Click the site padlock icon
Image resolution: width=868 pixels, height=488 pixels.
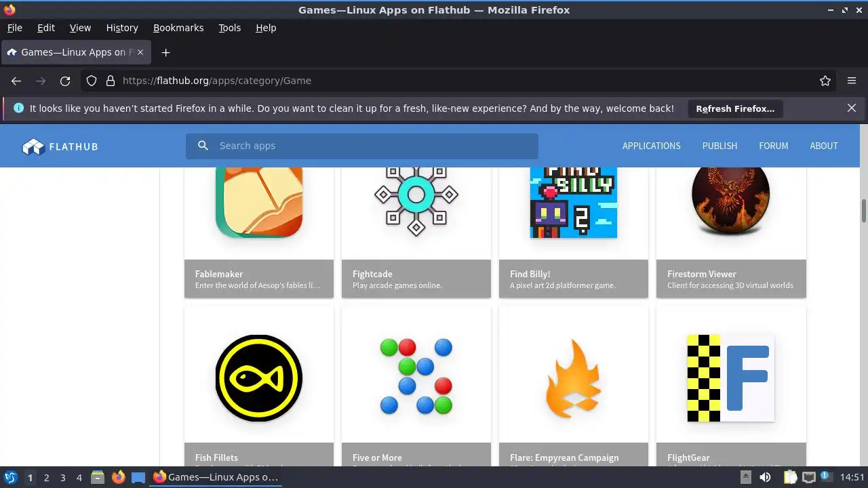pyautogui.click(x=111, y=81)
